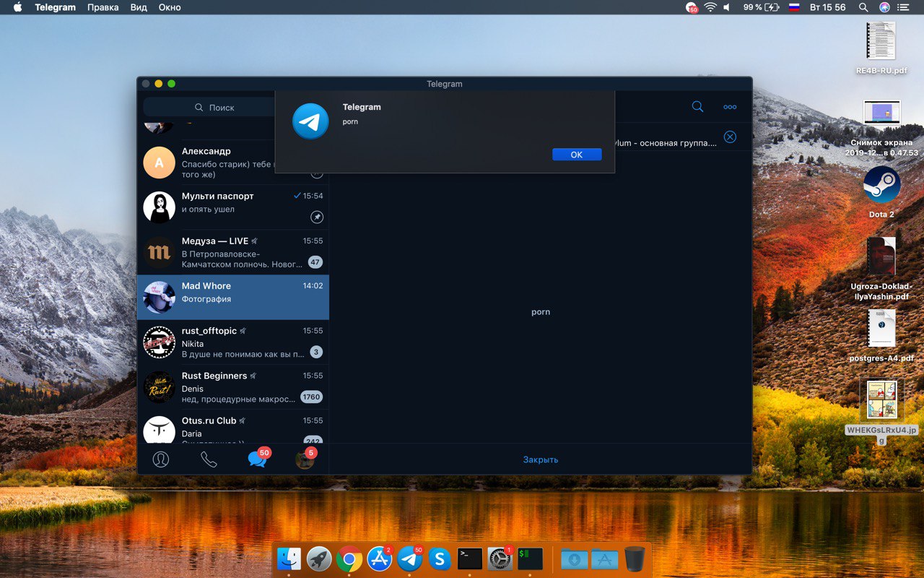The height and width of the screenshot is (578, 924).
Task: Select the Dota 2 Steam shortcut on desktop
Action: click(x=881, y=192)
